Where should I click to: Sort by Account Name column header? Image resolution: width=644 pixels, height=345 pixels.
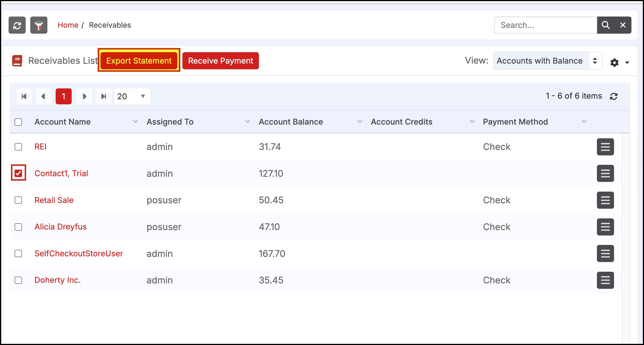(63, 122)
